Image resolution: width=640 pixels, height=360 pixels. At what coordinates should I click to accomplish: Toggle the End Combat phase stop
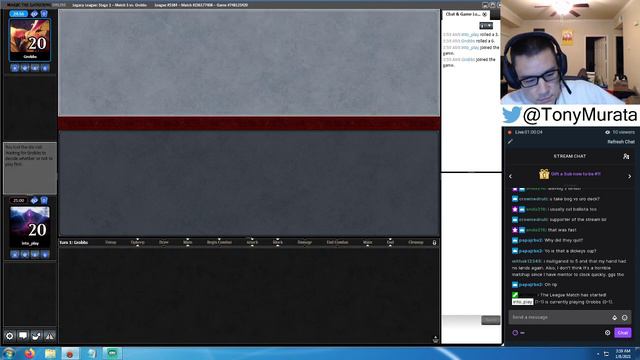click(x=337, y=242)
